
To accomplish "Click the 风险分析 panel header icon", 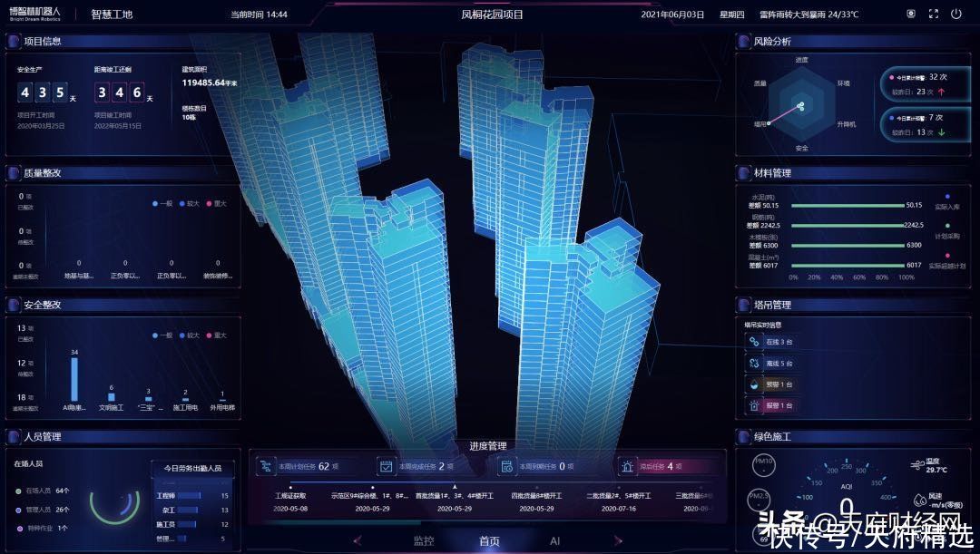I will [743, 41].
